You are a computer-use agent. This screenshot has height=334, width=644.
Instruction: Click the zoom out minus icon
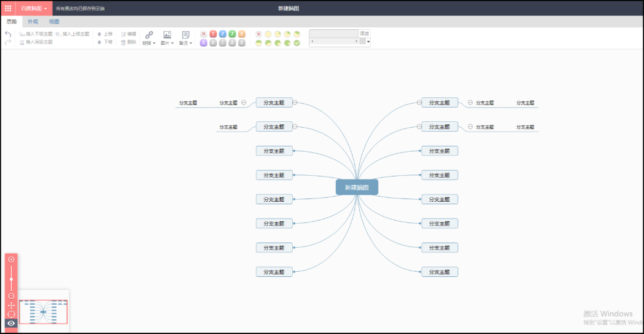point(11,296)
